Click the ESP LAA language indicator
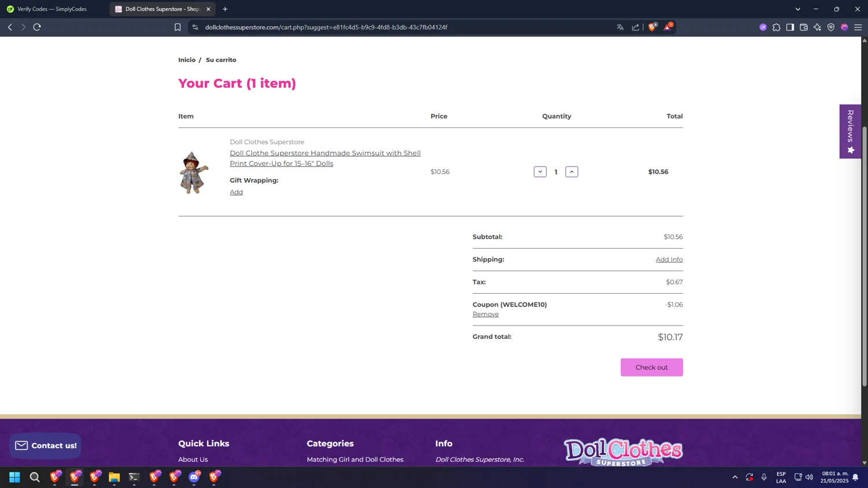This screenshot has width=868, height=488. [781, 477]
